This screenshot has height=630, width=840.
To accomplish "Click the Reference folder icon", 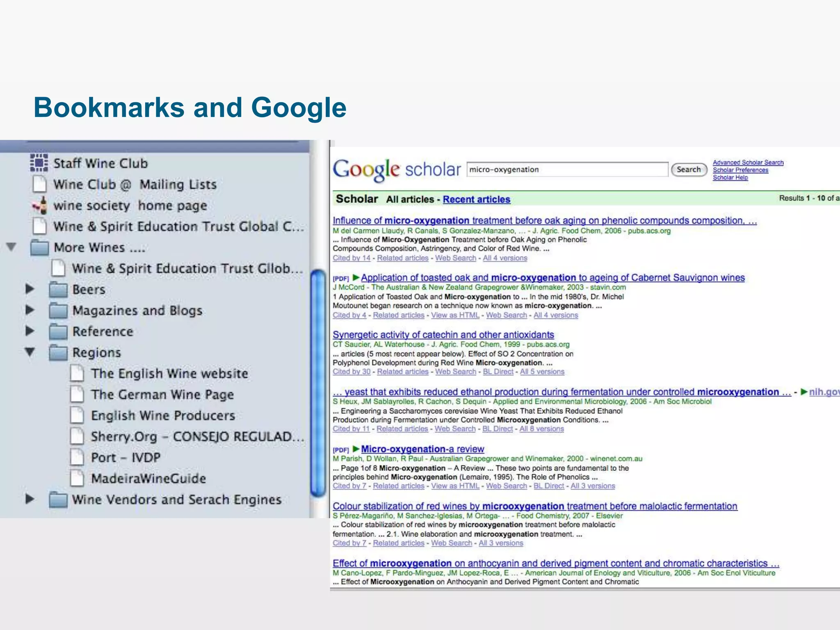I will click(58, 331).
